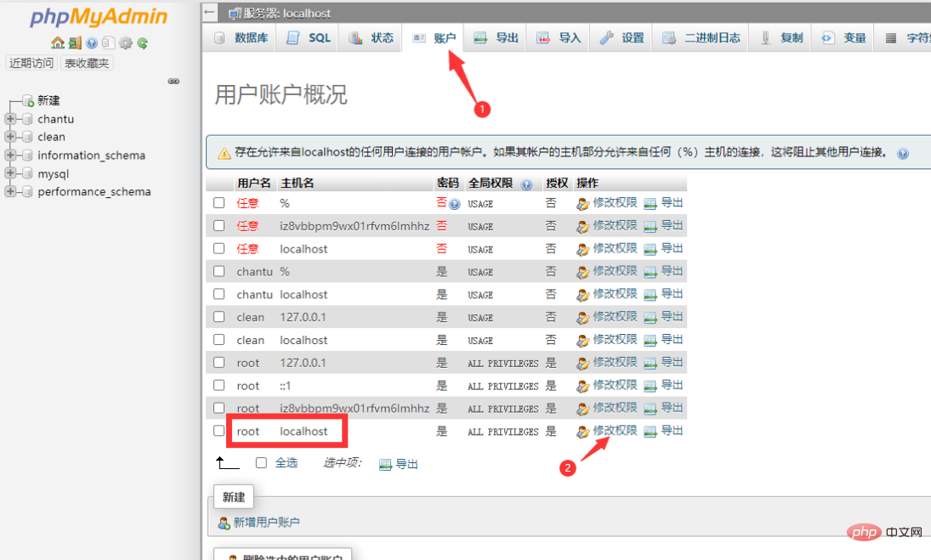Image resolution: width=931 pixels, height=560 pixels.
Task: Expand the mysql database tree node
Action: pos(10,173)
